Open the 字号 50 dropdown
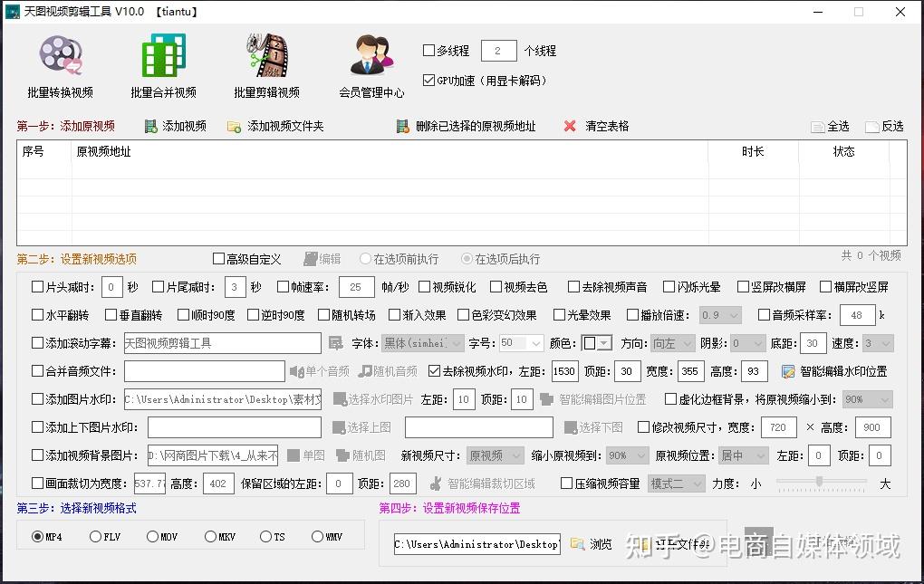924x584 pixels. pyautogui.click(x=522, y=343)
